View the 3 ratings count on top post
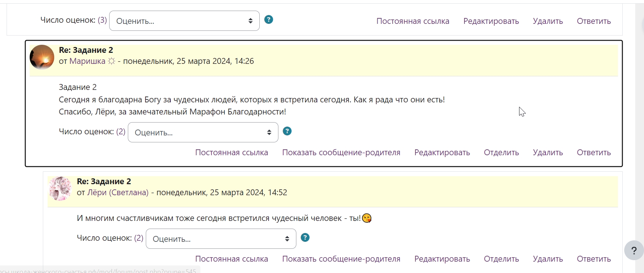The width and height of the screenshot is (644, 273). [x=102, y=20]
